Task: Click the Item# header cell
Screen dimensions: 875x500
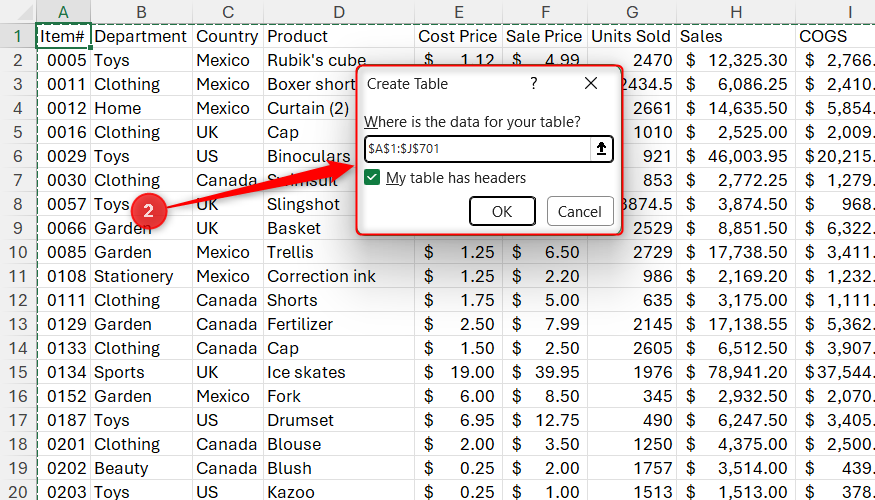Action: point(63,36)
